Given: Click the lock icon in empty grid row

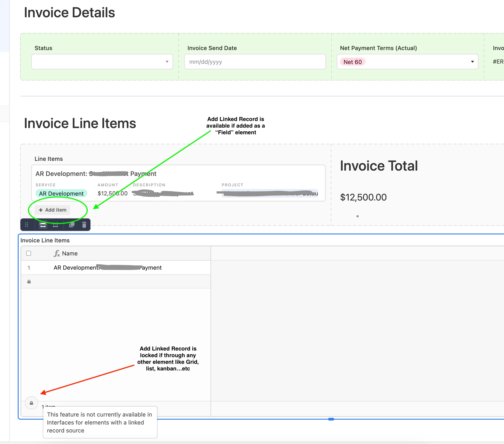Looking at the screenshot, I should [x=29, y=282].
